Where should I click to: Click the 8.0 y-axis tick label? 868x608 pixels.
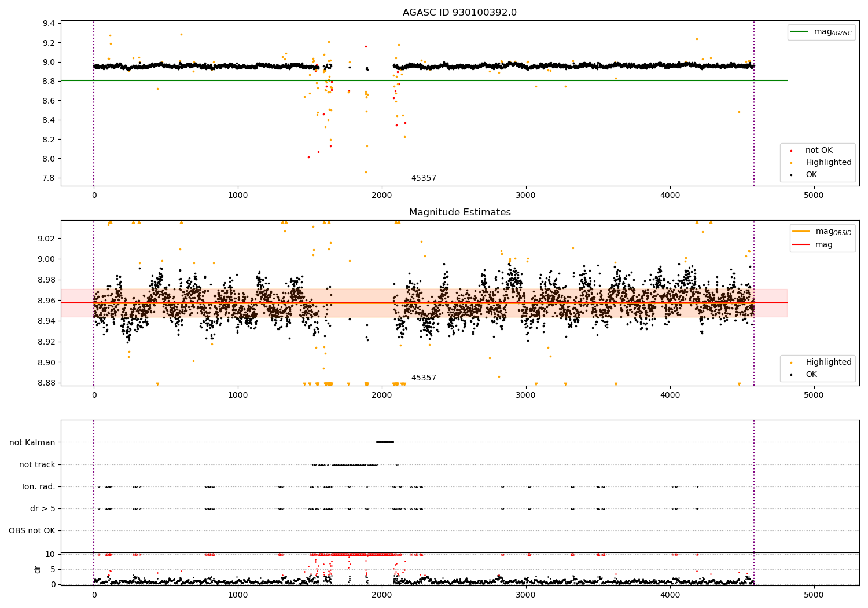(x=49, y=159)
